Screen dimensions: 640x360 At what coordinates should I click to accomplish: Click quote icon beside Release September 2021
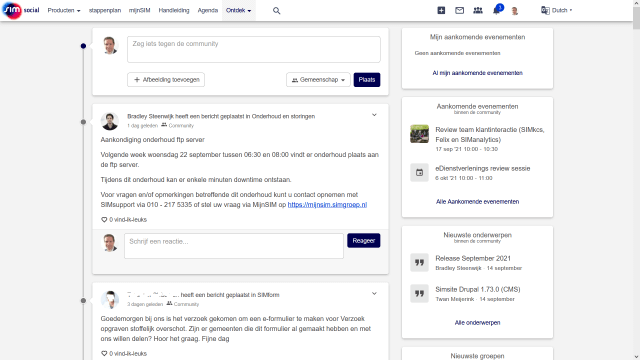420,262
